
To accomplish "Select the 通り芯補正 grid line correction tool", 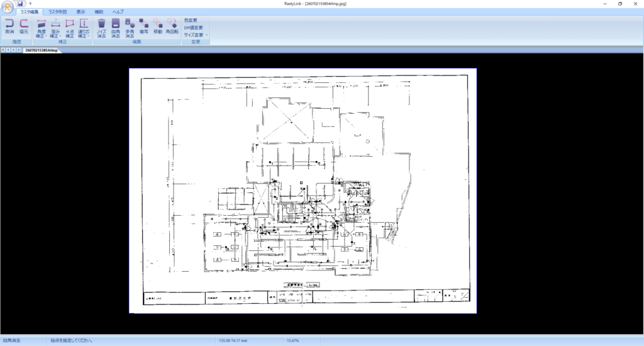I will click(x=84, y=28).
